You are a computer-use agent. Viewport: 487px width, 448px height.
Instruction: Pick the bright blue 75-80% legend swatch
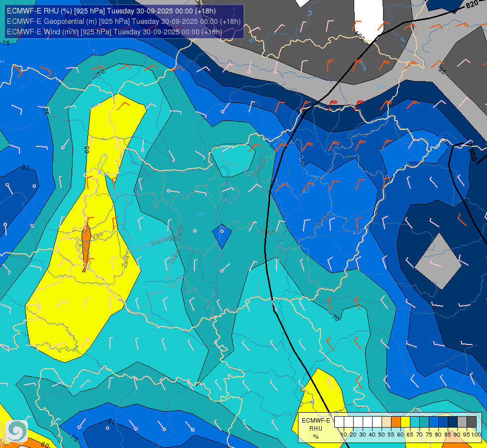pyautogui.click(x=434, y=422)
